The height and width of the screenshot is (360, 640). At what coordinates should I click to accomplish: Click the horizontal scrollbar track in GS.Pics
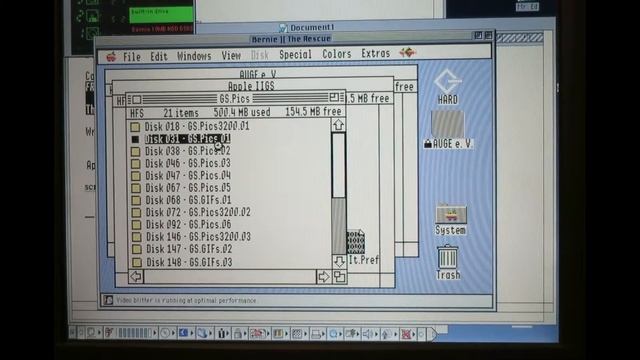230,277
